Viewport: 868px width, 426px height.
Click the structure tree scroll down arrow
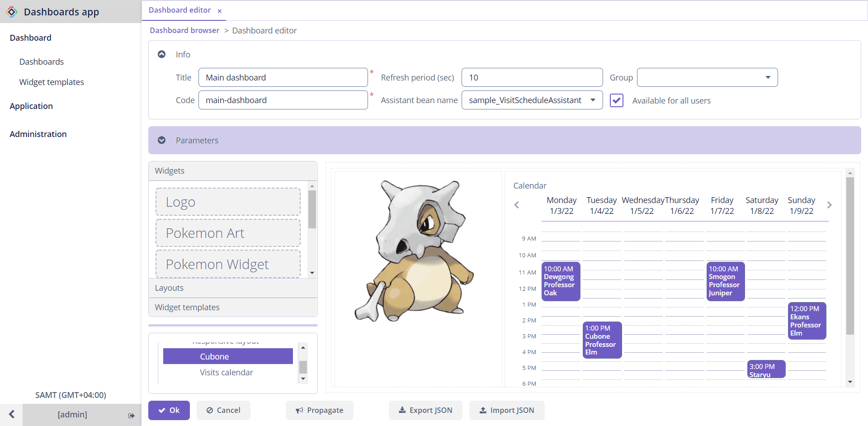click(303, 379)
